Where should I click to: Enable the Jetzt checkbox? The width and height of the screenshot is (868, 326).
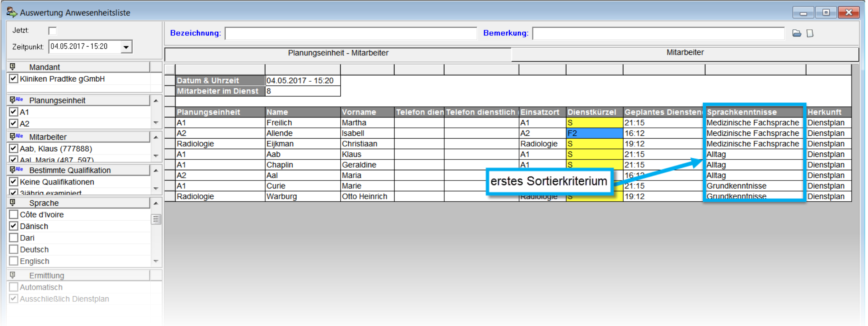53,31
